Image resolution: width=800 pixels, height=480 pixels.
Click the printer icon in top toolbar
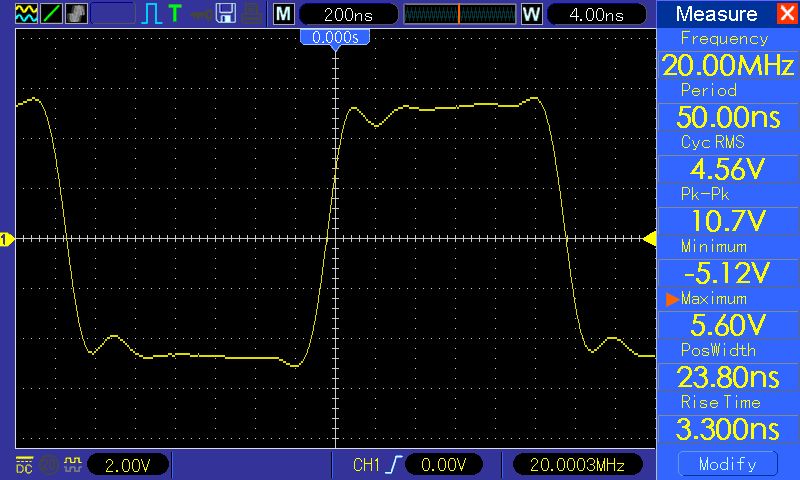252,14
